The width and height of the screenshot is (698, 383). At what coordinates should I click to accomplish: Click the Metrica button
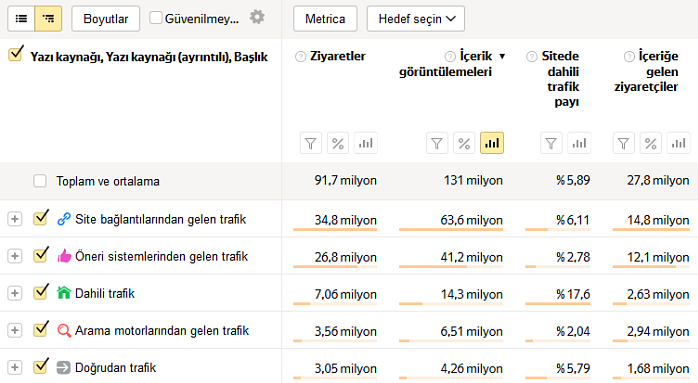pos(325,19)
